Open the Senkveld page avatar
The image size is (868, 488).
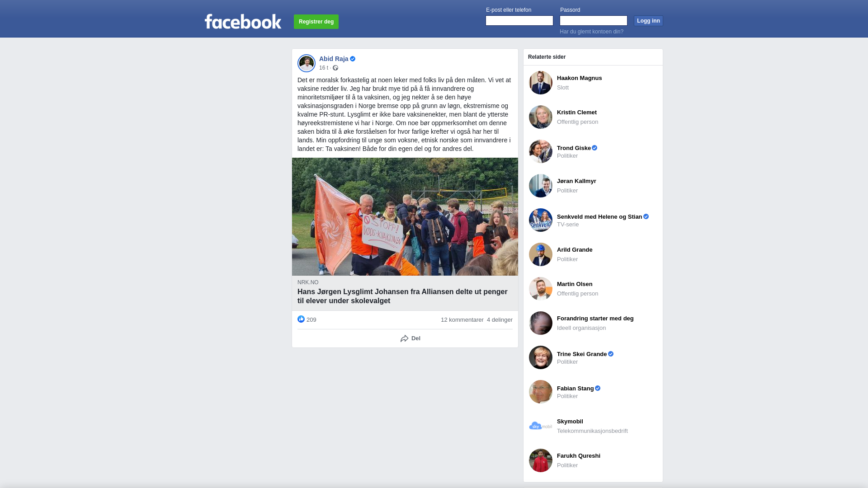[x=541, y=220]
